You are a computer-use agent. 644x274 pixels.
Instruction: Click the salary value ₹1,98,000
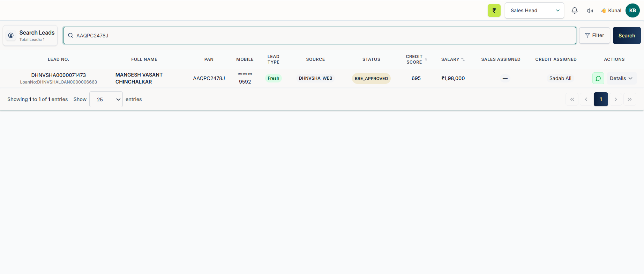pos(453,78)
